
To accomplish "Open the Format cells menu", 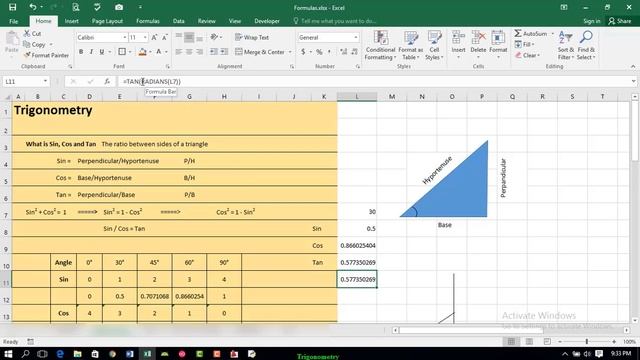I will pos(498,44).
